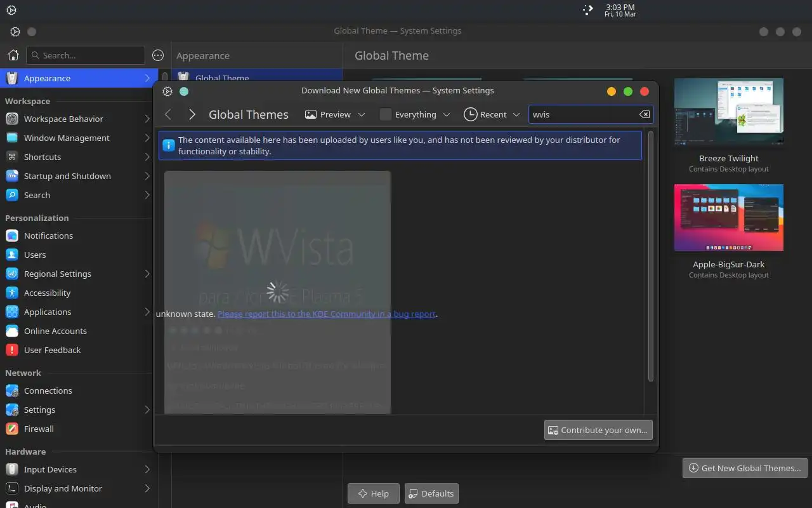Click the main window title bar menu icon

coord(15,31)
